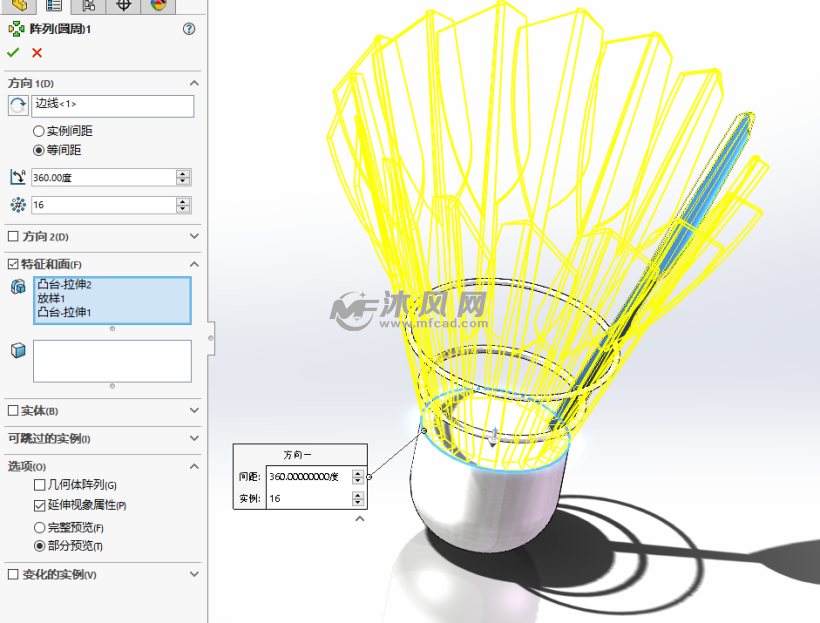Select the 完整预览(F) radio button
Viewport: 820px width, 623px height.
(39, 527)
